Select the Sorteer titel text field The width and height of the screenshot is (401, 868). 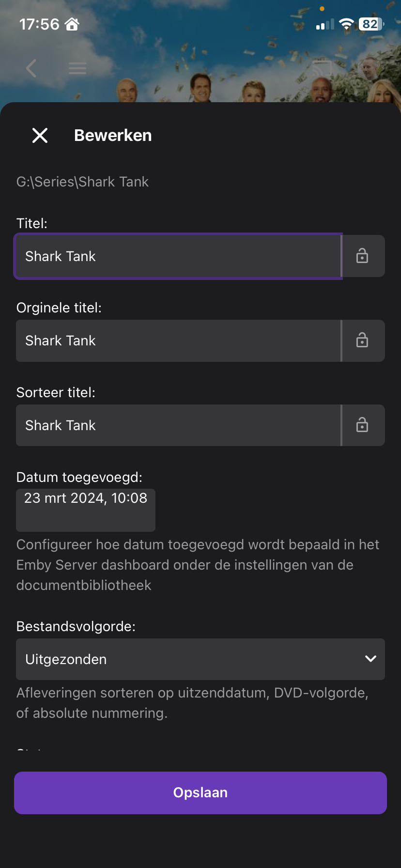click(x=178, y=425)
